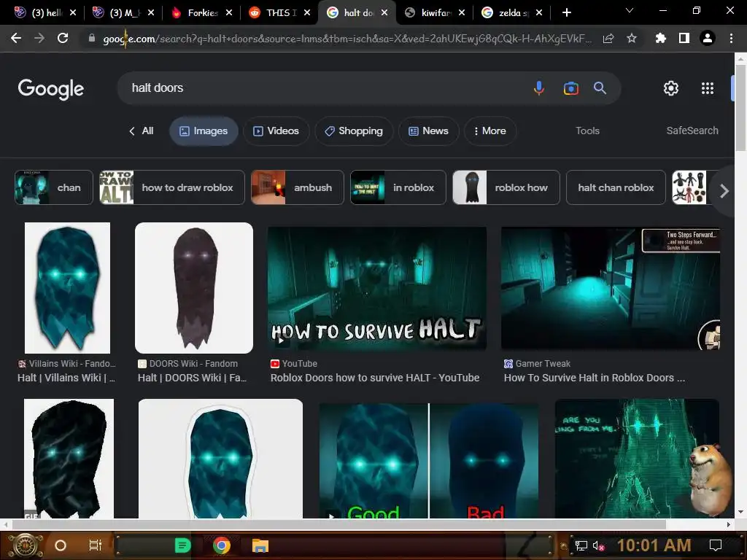Open the DOORS Wiki dark Halt image

click(194, 287)
